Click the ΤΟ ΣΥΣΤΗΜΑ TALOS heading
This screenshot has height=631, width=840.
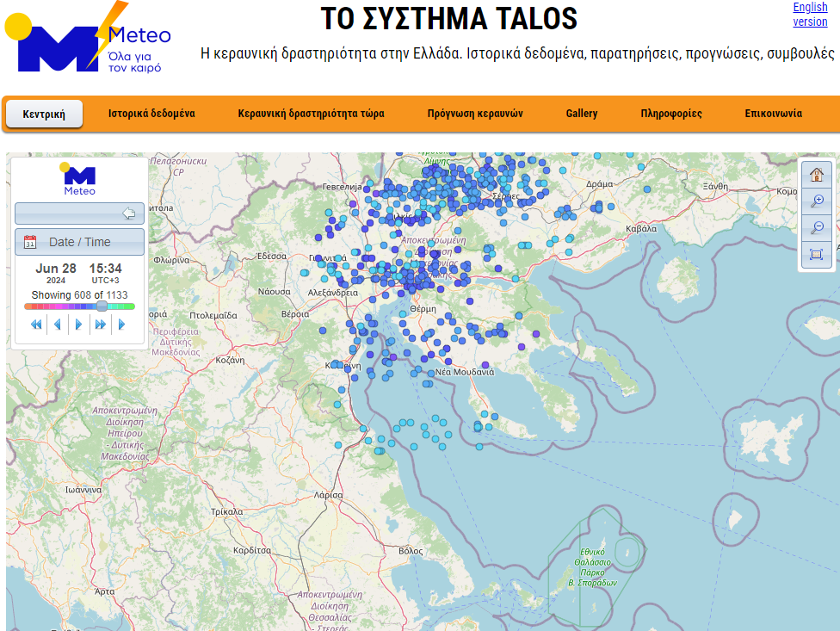pyautogui.click(x=449, y=19)
